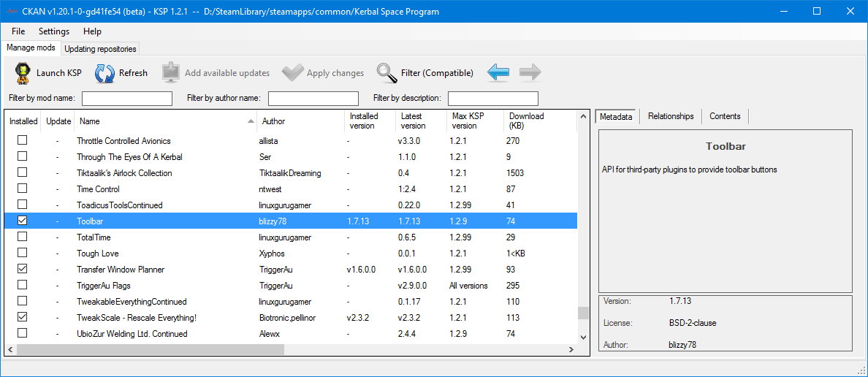Switch to the Updating repositories tab
The image size is (868, 377).
[x=100, y=49]
